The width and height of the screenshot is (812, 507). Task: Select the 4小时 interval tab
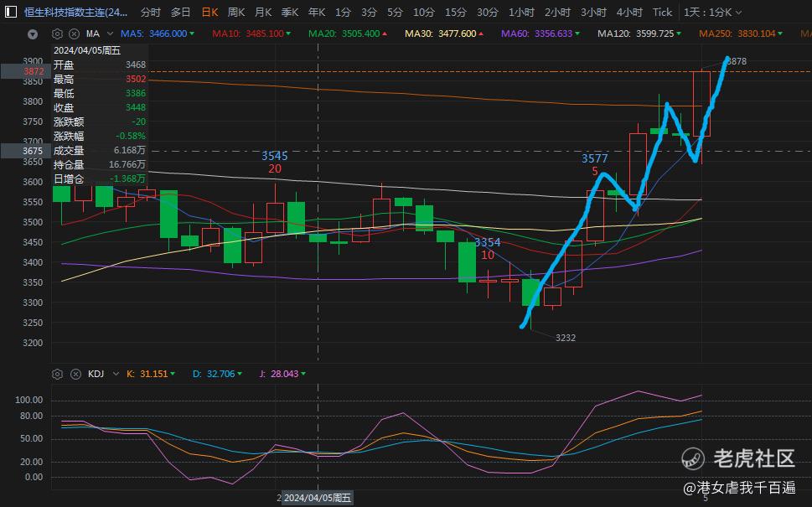point(629,12)
